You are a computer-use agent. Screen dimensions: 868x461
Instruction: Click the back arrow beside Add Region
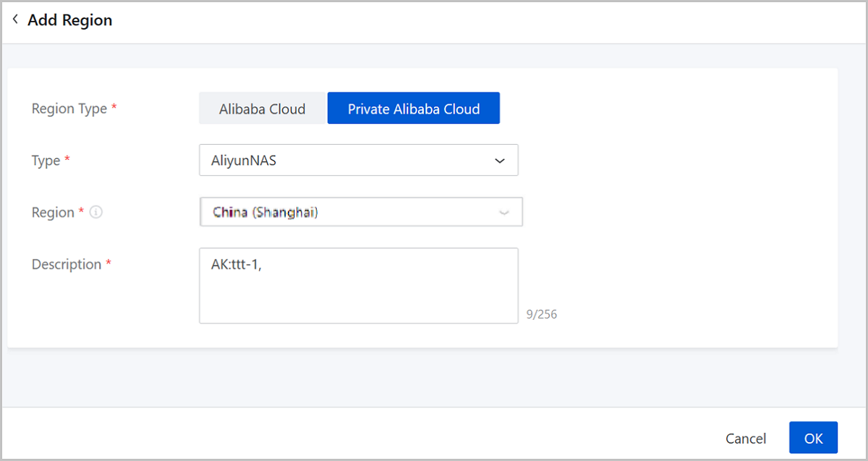pos(15,20)
